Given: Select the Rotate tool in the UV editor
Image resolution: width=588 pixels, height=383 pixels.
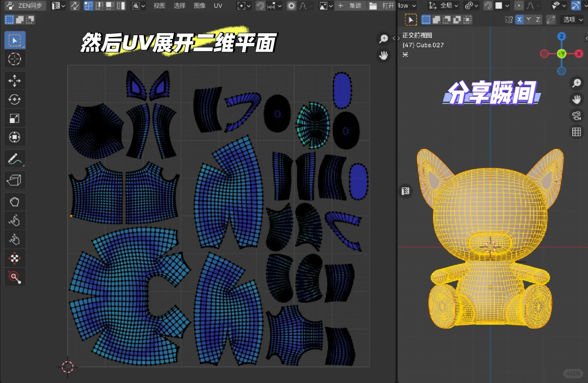Looking at the screenshot, I should point(15,100).
